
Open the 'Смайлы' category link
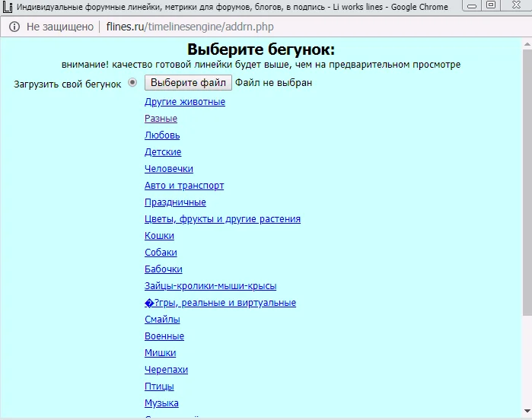(x=162, y=320)
